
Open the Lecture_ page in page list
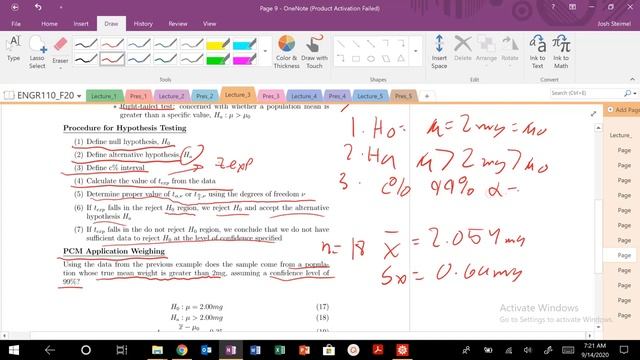[620, 135]
